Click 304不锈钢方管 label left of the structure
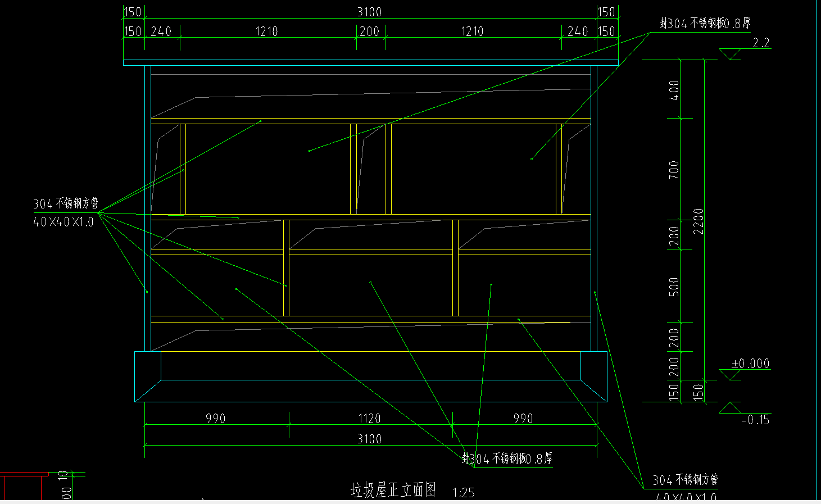The width and height of the screenshot is (821, 504). (66, 203)
